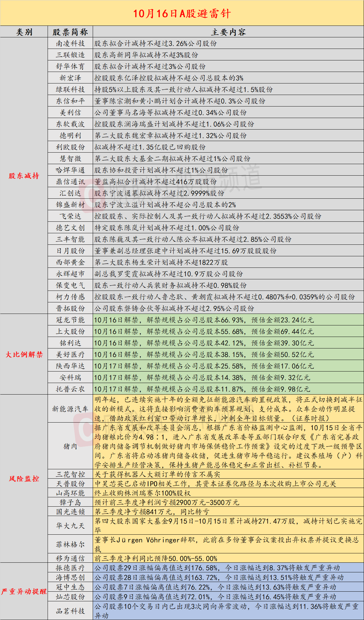Select stock name 冠中生态
The image size is (364, 620).
(70, 587)
